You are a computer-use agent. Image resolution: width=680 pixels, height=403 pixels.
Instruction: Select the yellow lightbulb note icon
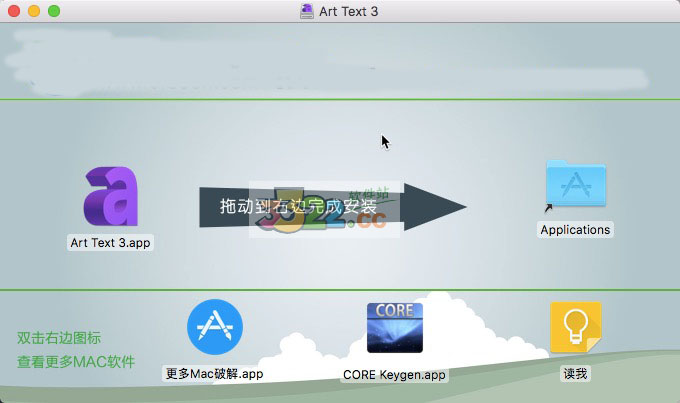click(x=575, y=328)
